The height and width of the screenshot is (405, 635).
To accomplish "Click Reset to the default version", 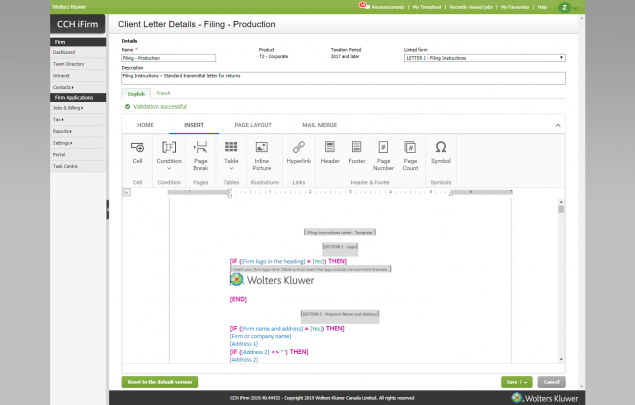I will (159, 381).
